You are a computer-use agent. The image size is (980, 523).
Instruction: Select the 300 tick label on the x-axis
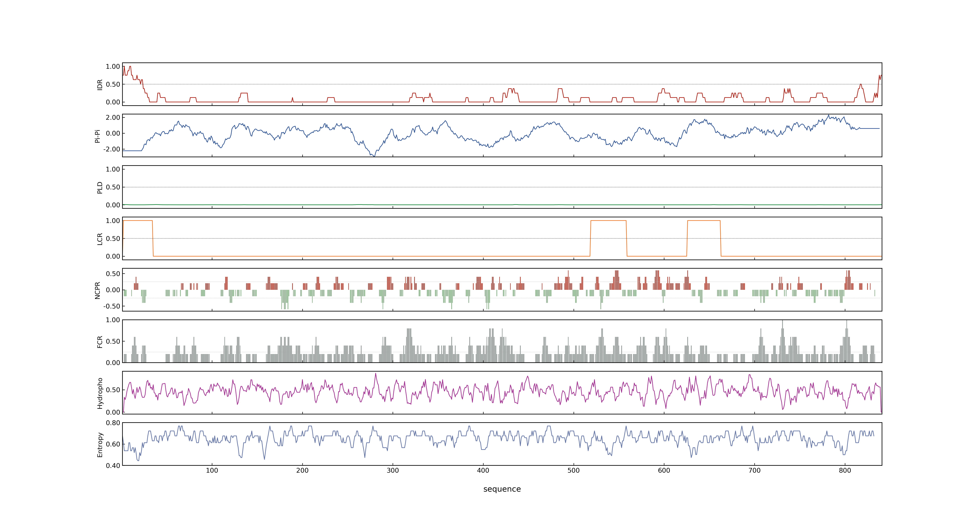tap(393, 470)
